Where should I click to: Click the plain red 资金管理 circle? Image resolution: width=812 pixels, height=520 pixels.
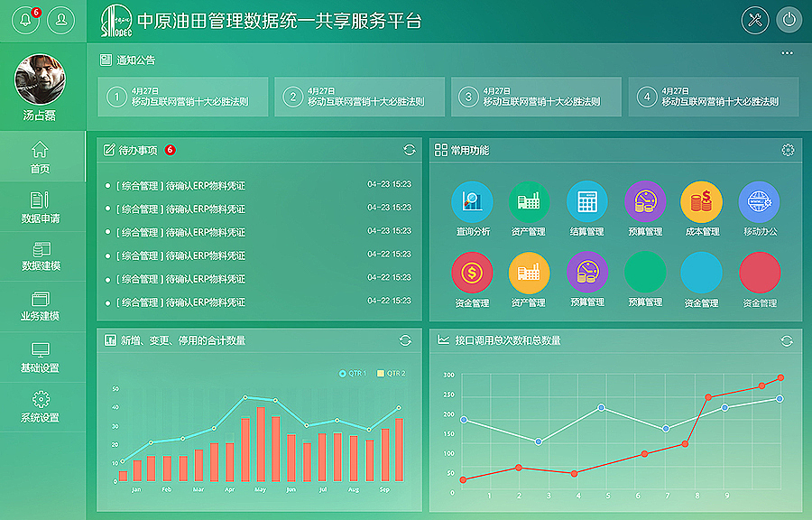(759, 273)
